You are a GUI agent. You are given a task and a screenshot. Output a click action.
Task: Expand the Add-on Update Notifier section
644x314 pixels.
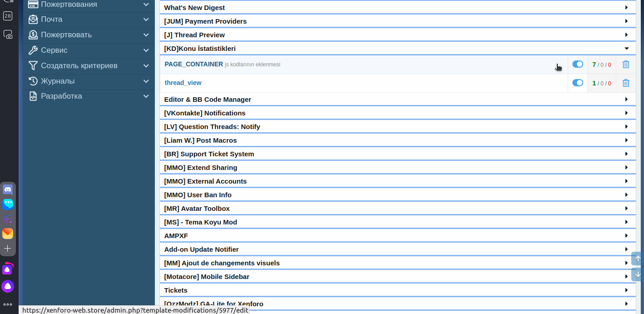[626, 249]
